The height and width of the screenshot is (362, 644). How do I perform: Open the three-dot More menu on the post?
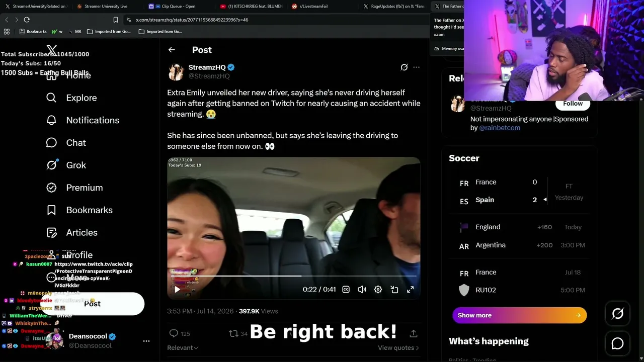pos(416,67)
